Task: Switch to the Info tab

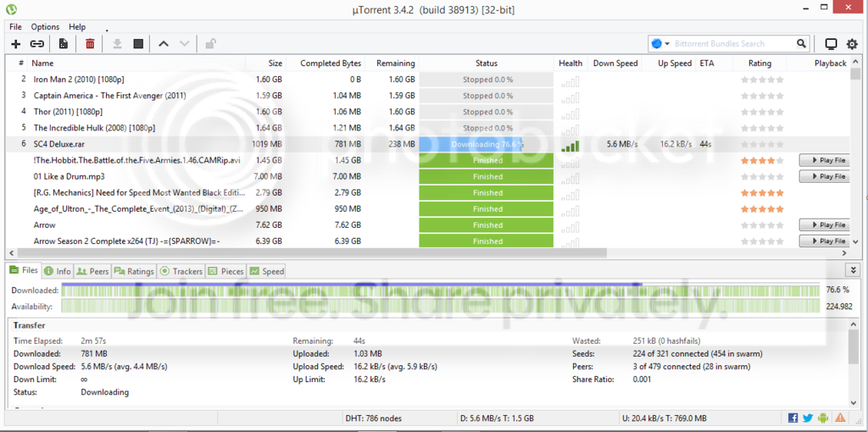Action: (x=58, y=271)
